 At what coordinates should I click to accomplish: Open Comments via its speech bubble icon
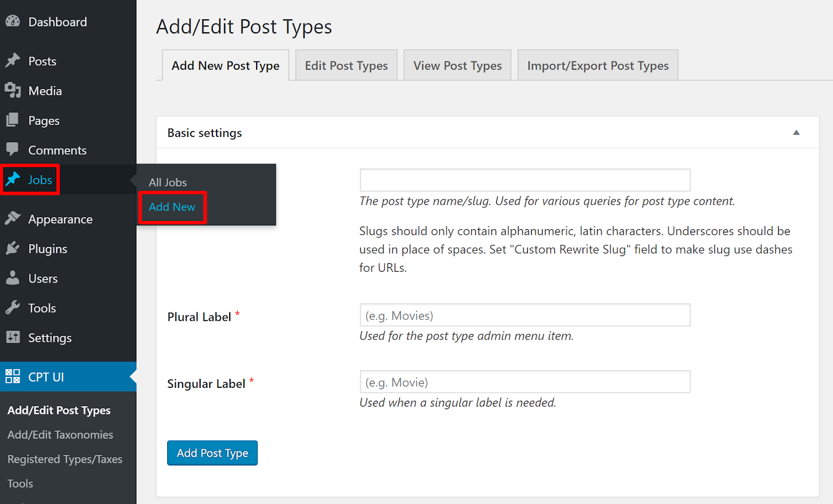(x=13, y=150)
